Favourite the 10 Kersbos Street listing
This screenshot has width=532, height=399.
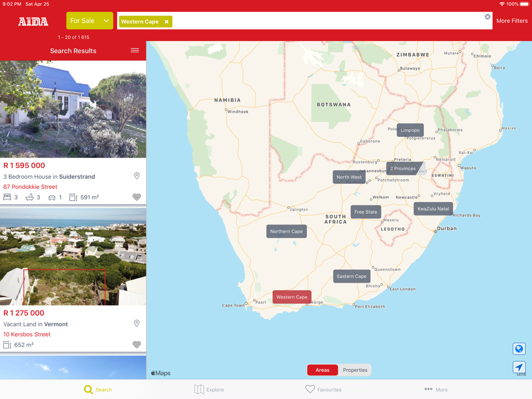coord(136,345)
